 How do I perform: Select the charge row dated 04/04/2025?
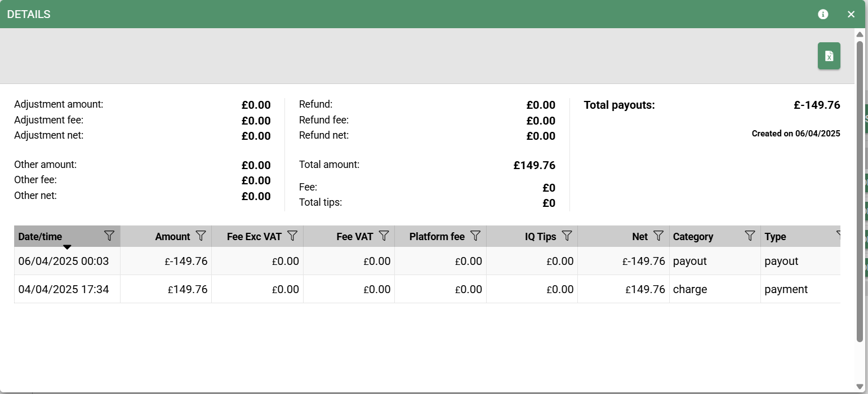(427, 289)
